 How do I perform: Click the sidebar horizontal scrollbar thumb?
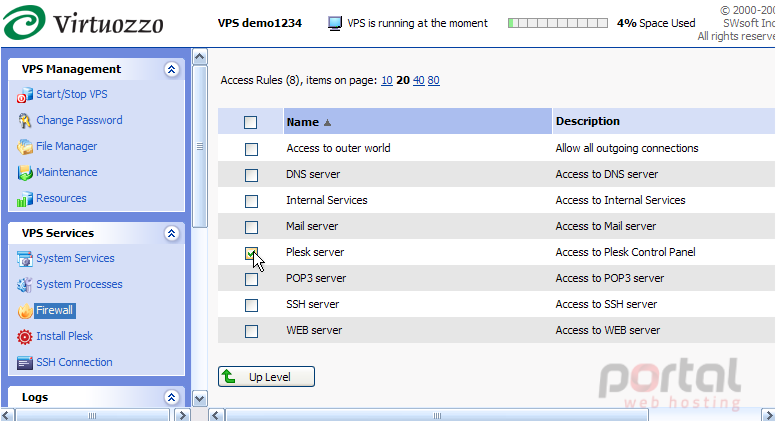92,415
